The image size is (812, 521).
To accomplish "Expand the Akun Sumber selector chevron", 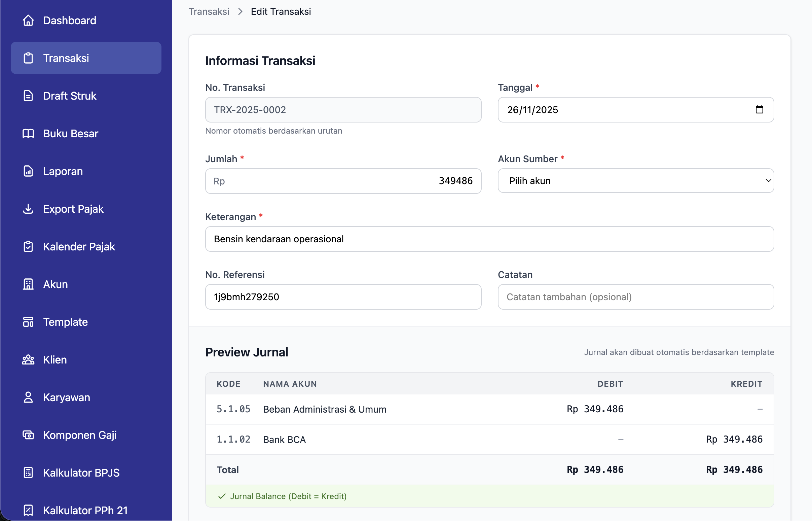I will tap(768, 181).
